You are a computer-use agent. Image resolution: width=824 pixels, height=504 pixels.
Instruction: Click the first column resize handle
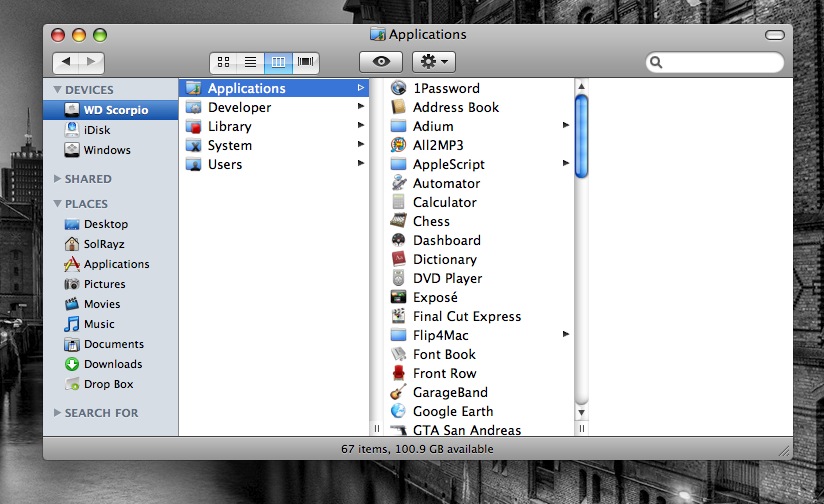377,429
